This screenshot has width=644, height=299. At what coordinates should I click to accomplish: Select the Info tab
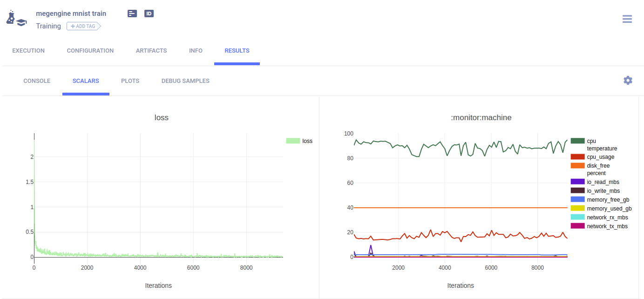(x=196, y=51)
